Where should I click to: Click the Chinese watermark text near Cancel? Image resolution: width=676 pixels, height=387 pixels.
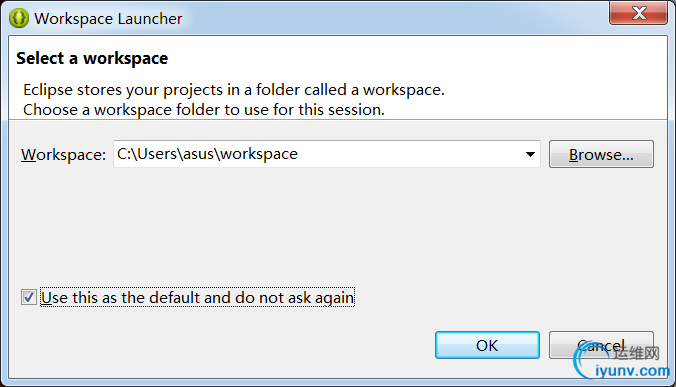click(x=637, y=353)
